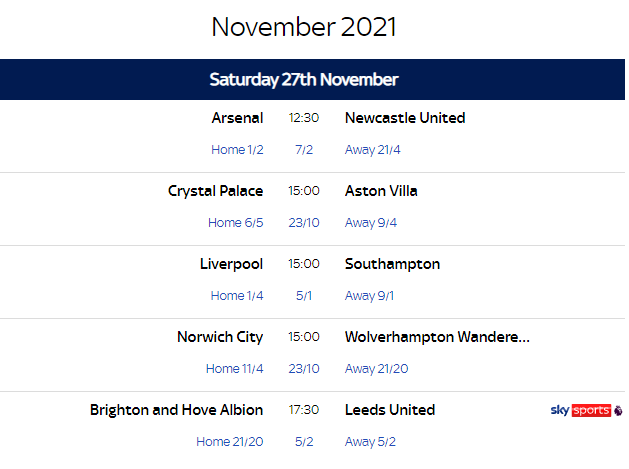This screenshot has height=469, width=629.
Task: Select Southampton Away 9/1 odds
Action: pyautogui.click(x=371, y=296)
